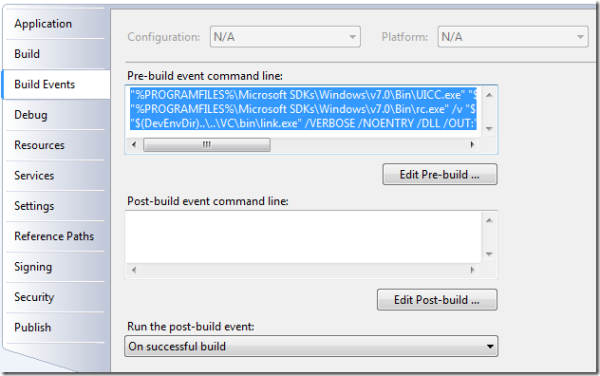Click the pre-build scroll right arrow
The height and width of the screenshot is (376, 600).
click(472, 145)
